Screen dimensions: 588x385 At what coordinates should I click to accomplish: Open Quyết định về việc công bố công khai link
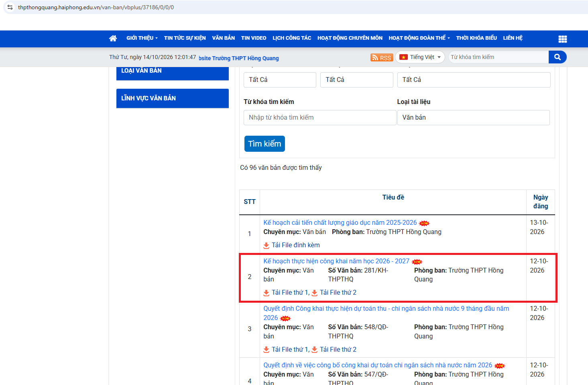pos(378,365)
